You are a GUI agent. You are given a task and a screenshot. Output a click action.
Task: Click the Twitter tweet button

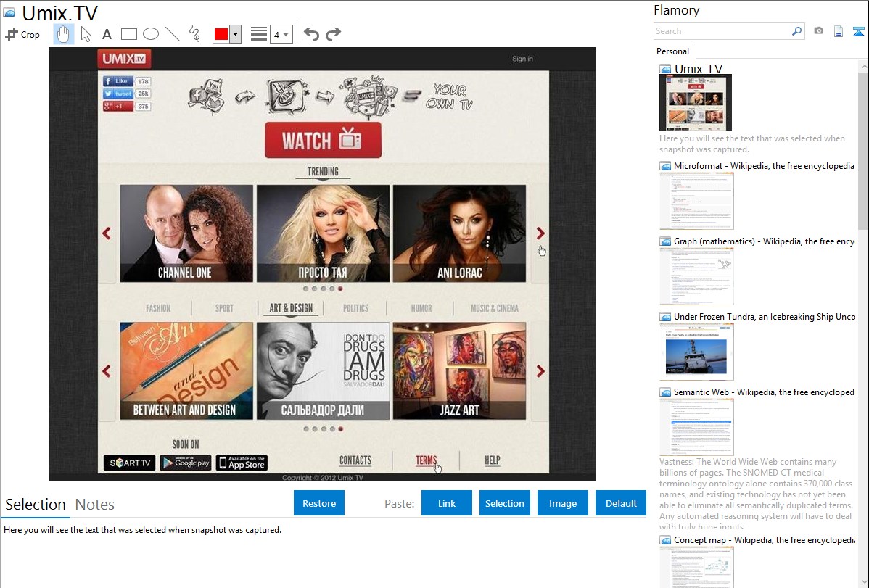coord(118,94)
